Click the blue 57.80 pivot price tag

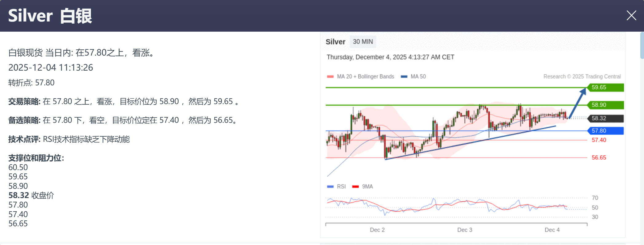coord(605,131)
